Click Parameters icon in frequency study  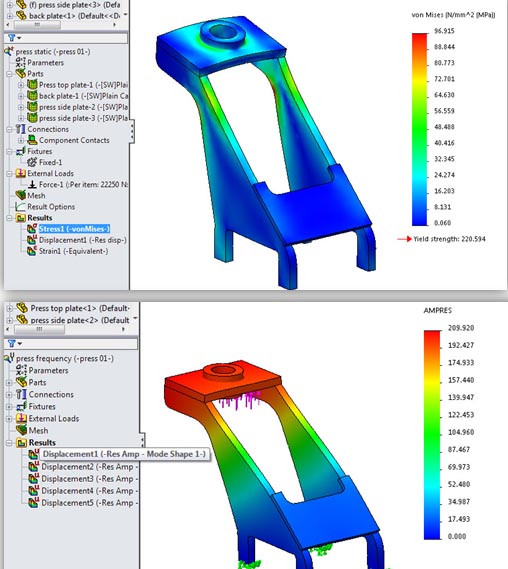coord(21,370)
